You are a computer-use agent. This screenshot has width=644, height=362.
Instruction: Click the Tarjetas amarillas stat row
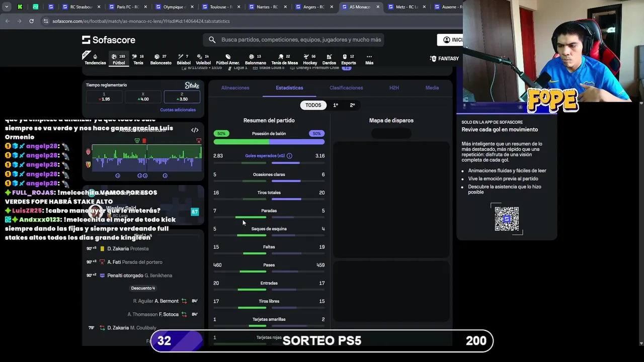point(269,321)
